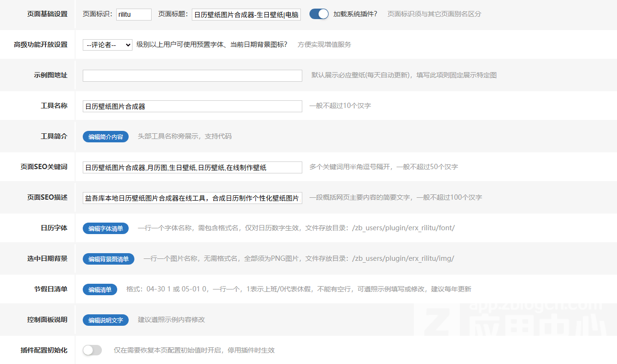Open the 编辑字体清单 editor
The height and width of the screenshot is (364, 617).
[x=105, y=228]
